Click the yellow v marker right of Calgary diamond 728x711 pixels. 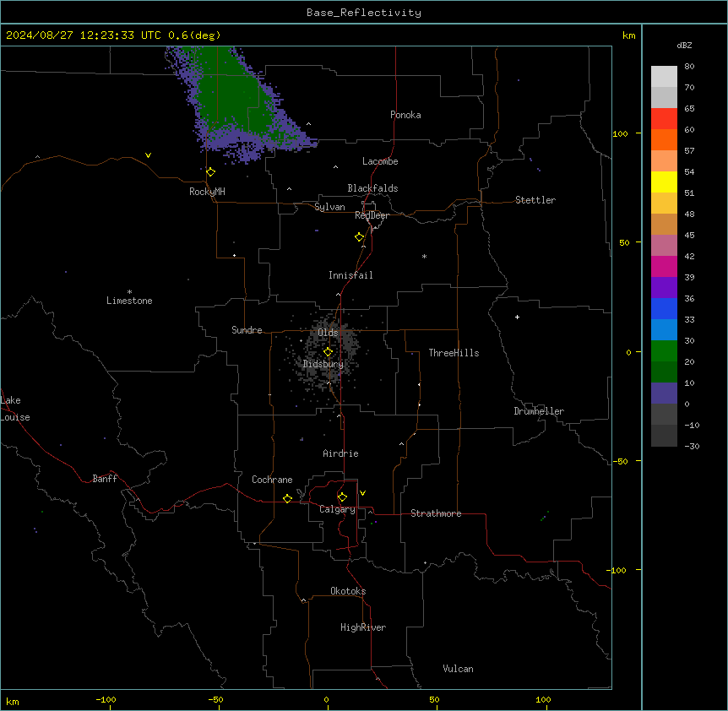(x=362, y=493)
